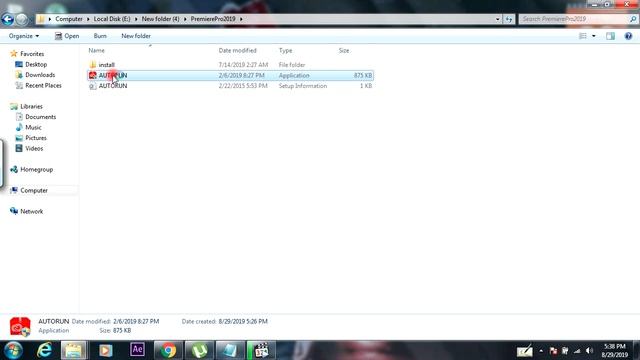Click the Setup Information type cell
This screenshot has height=360, width=640.
302,86
